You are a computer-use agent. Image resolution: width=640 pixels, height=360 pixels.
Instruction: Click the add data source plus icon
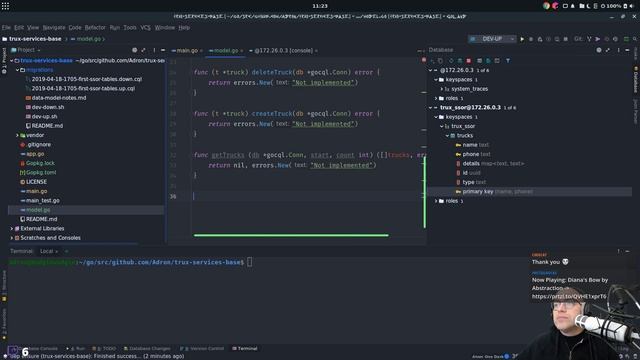pyautogui.click(x=432, y=61)
